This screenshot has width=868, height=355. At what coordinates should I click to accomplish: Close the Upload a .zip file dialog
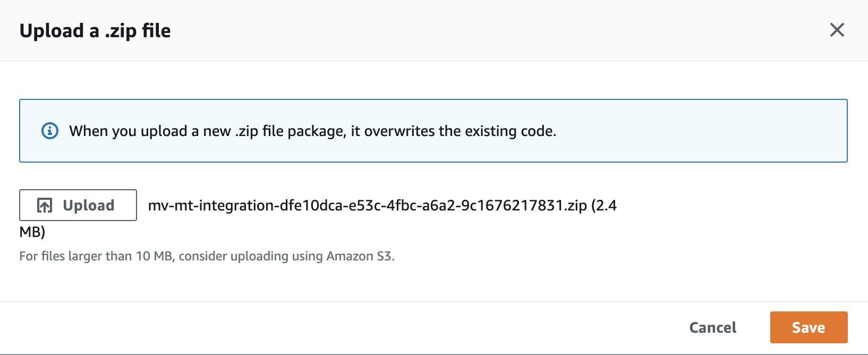837,30
